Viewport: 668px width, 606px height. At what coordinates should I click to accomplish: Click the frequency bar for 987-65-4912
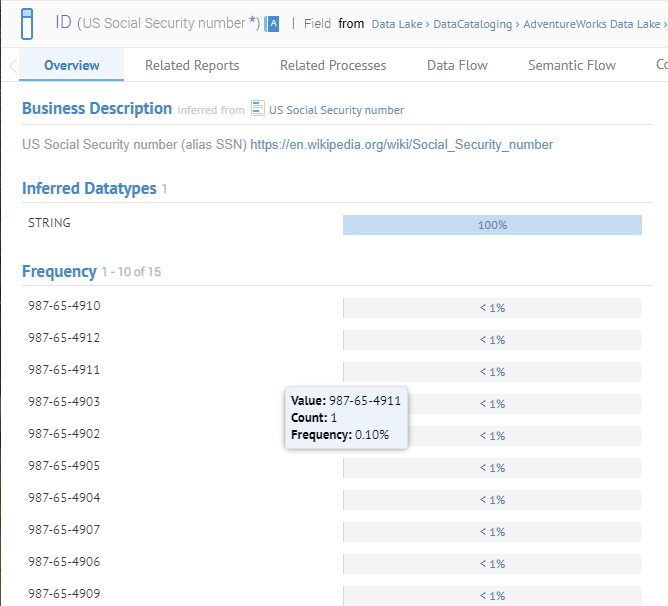click(x=492, y=340)
